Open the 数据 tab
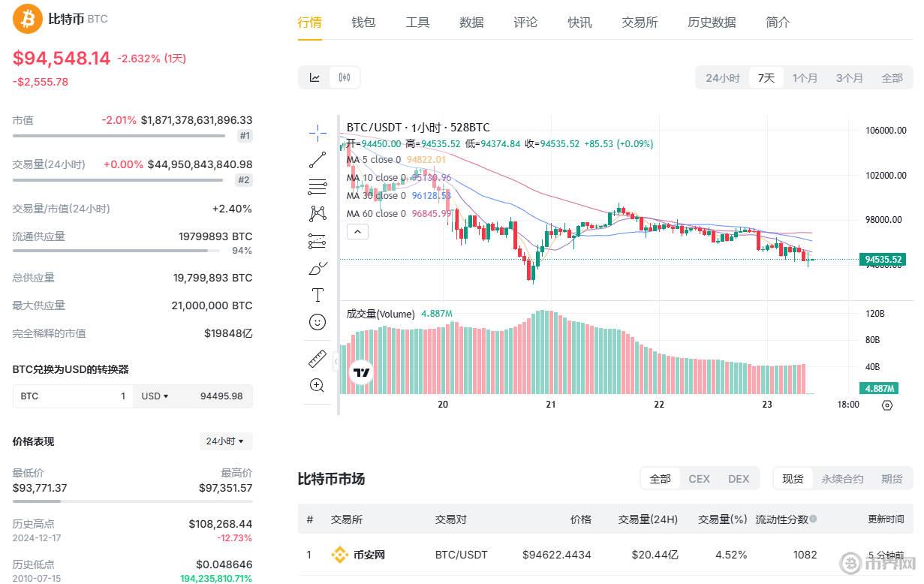Image resolution: width=924 pixels, height=584 pixels. click(x=471, y=23)
